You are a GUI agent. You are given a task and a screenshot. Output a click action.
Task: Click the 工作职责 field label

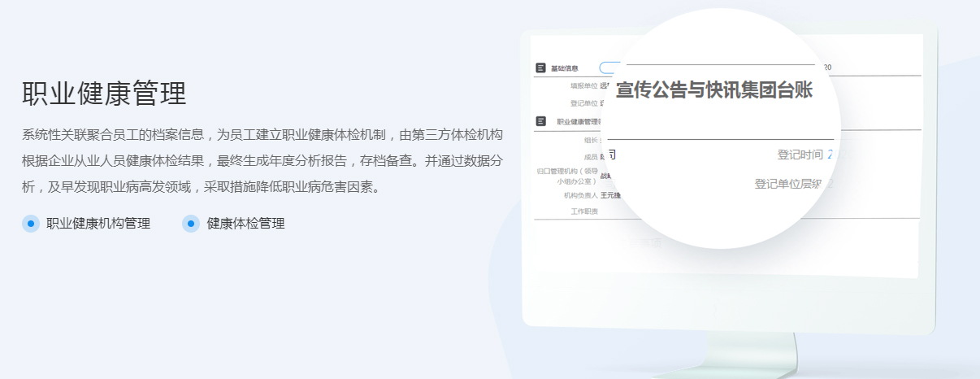[x=584, y=211]
